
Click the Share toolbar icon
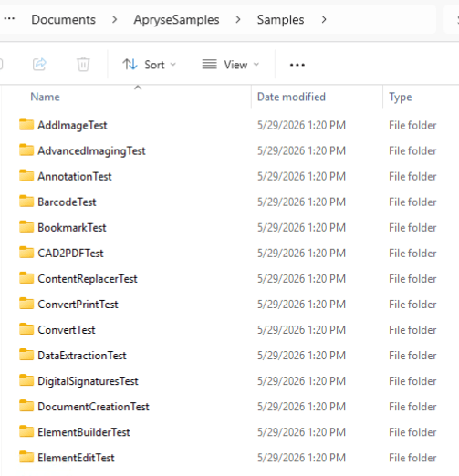(x=39, y=65)
